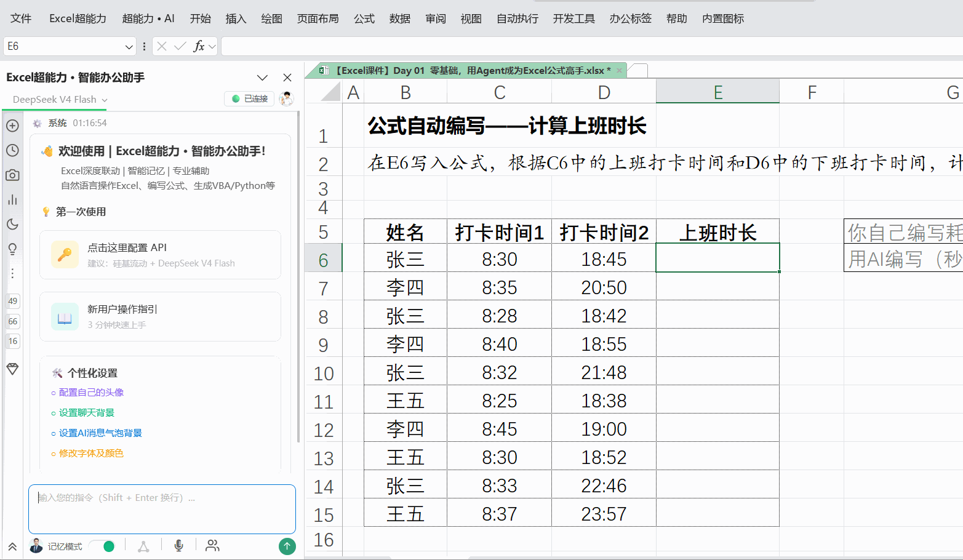963x560 pixels.
Task: Click the camera screenshot icon in sidebar
Action: tap(12, 175)
